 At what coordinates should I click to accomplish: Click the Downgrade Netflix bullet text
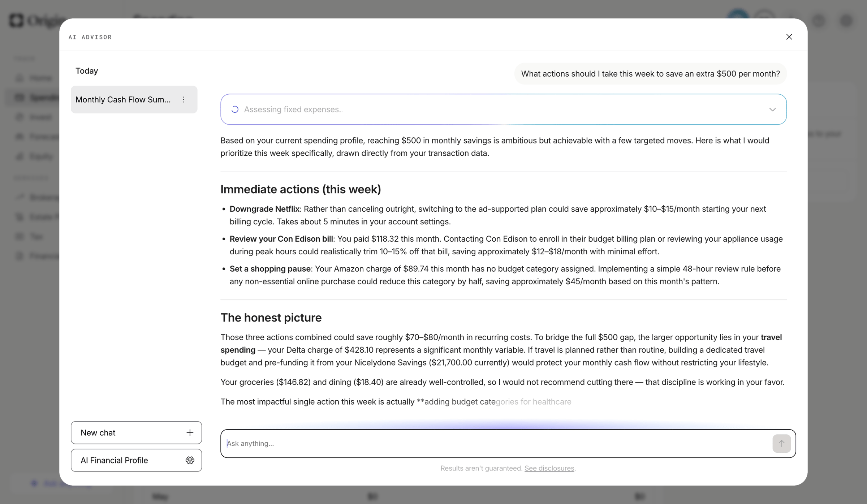point(264,209)
